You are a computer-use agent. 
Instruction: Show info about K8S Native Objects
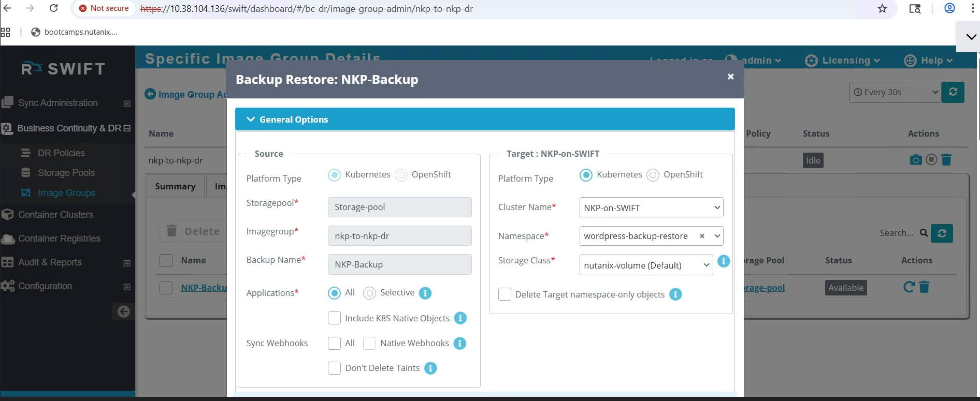pos(460,318)
